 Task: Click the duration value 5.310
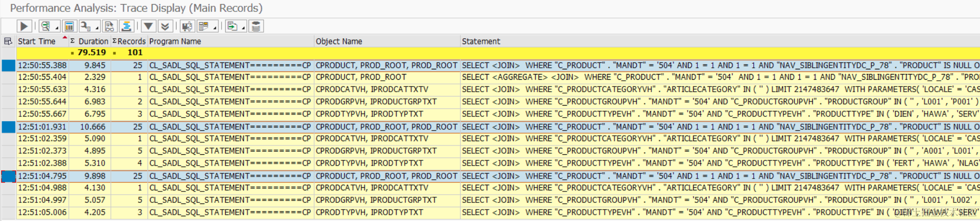pos(95,163)
